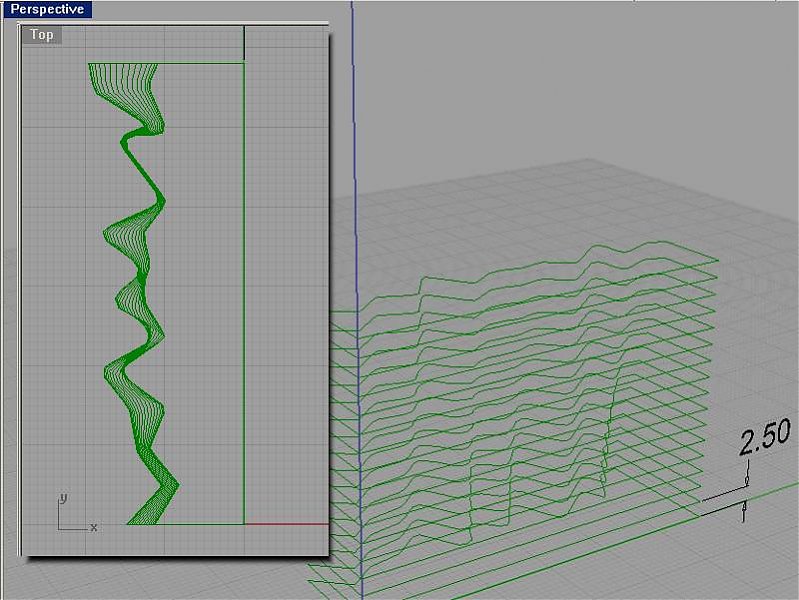Click the x-y axis icon in Top view
The height and width of the screenshot is (600, 799).
(77, 513)
